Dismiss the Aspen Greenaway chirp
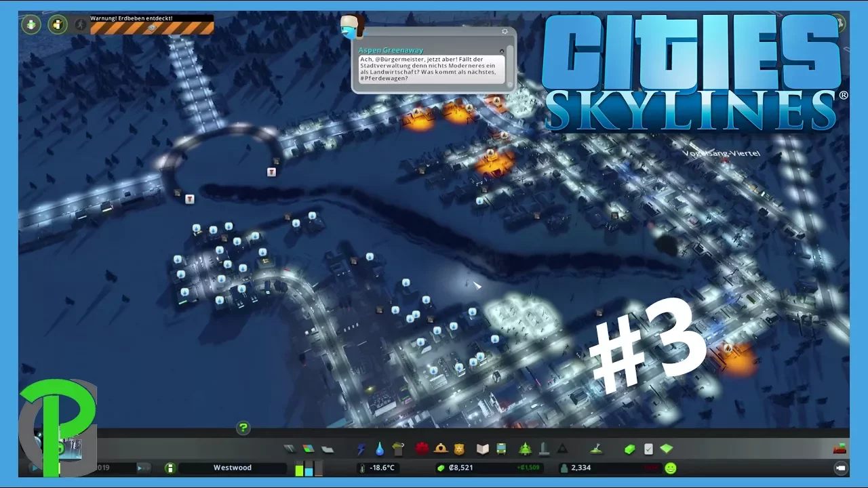The height and width of the screenshot is (488, 868). tap(502, 51)
